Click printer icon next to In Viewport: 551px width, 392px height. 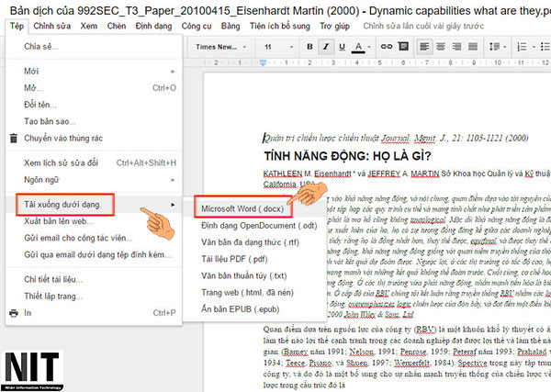coord(14,313)
